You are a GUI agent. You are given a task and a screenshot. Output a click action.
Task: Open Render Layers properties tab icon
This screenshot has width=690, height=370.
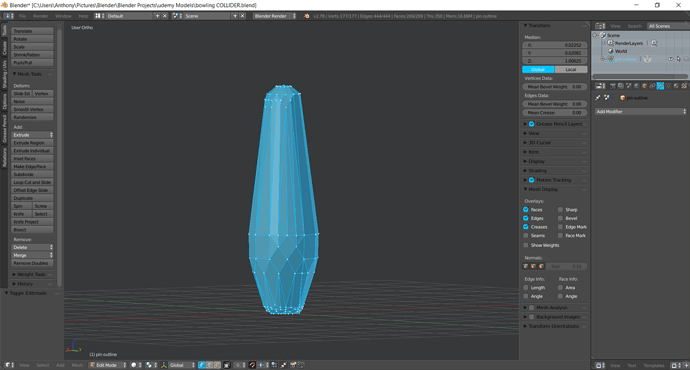tap(620, 86)
